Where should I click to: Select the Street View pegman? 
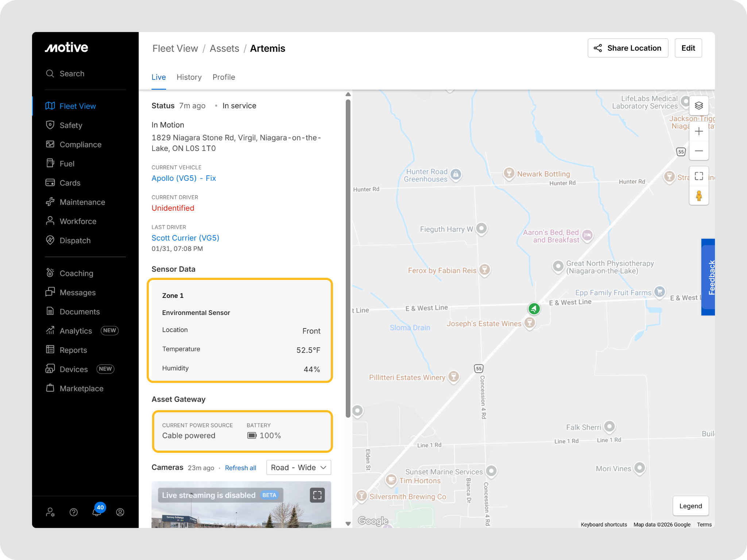pos(698,196)
